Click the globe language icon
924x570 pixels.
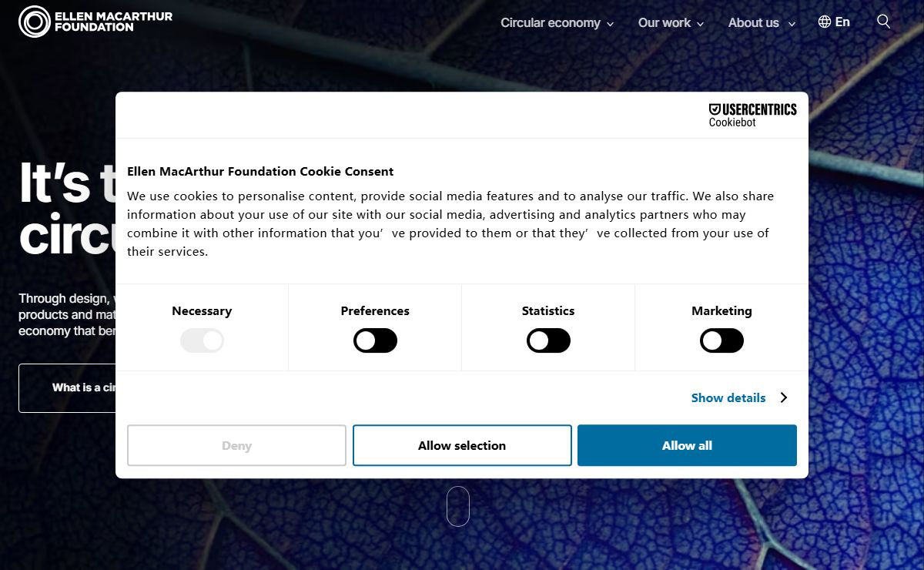(x=825, y=22)
